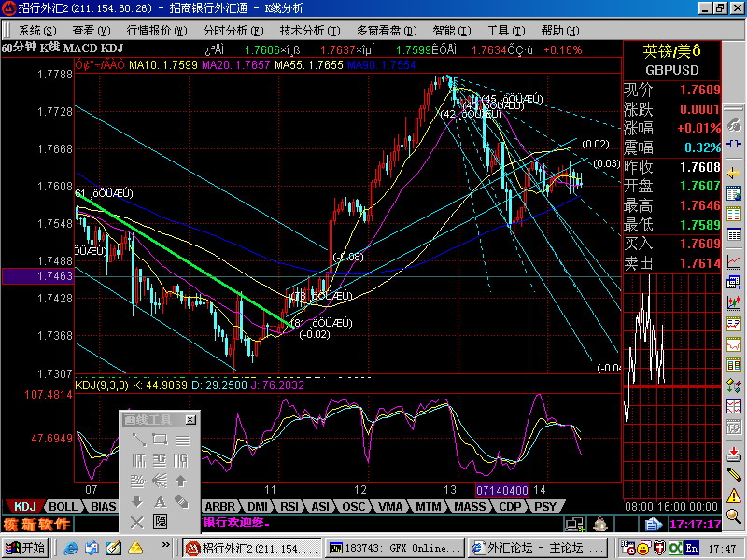The height and width of the screenshot is (560, 747).
Task: Select the speed resistance lines tool
Action: coord(137,482)
